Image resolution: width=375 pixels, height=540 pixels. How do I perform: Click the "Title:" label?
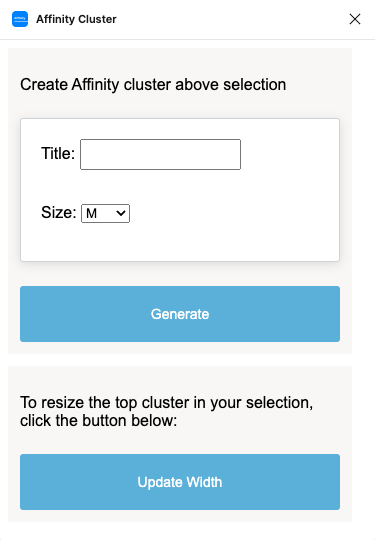tap(58, 154)
